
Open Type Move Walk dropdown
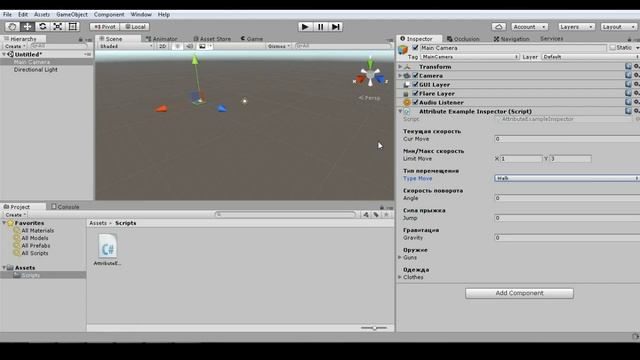[x=567, y=178]
